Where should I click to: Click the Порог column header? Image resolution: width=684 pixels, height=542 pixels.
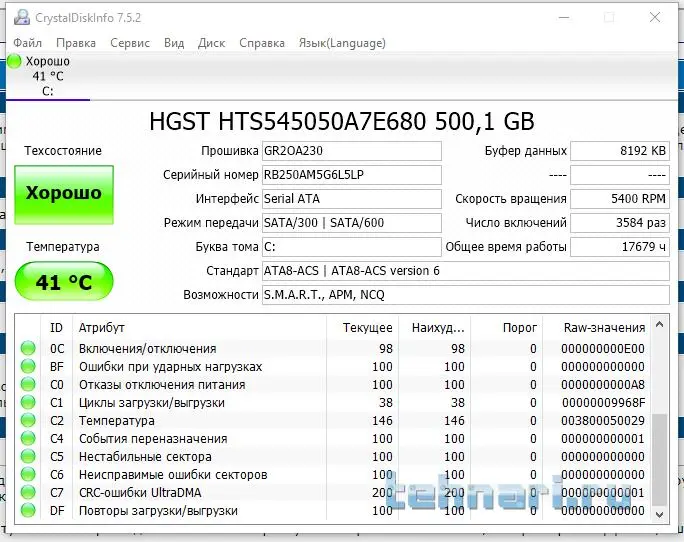tap(506, 328)
